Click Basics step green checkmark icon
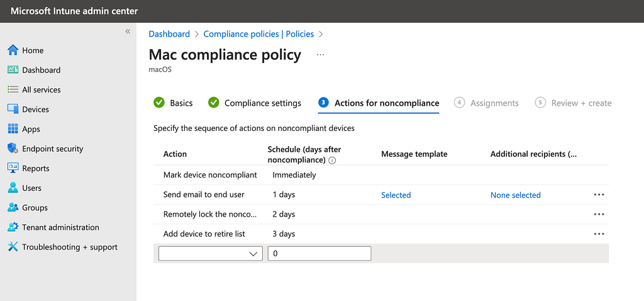 click(159, 103)
